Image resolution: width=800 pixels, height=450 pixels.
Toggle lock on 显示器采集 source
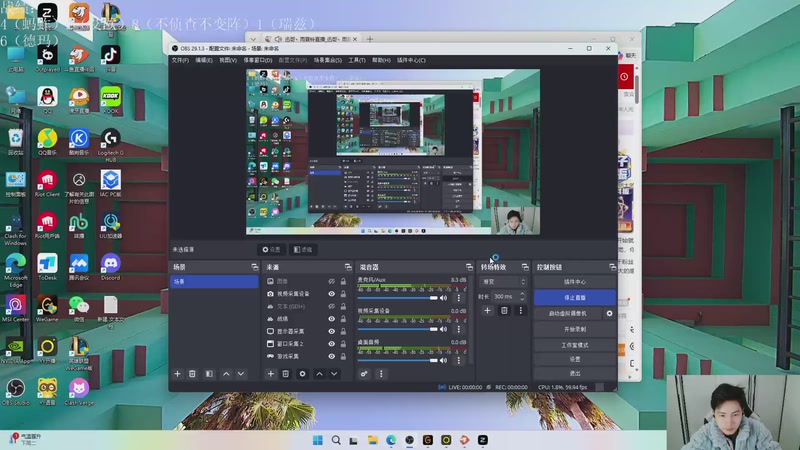pyautogui.click(x=343, y=331)
